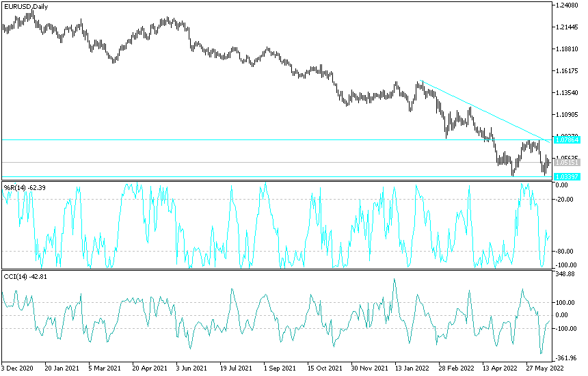Click the 19 Jul 2021 date label
588x376 pixels.
[x=236, y=368]
